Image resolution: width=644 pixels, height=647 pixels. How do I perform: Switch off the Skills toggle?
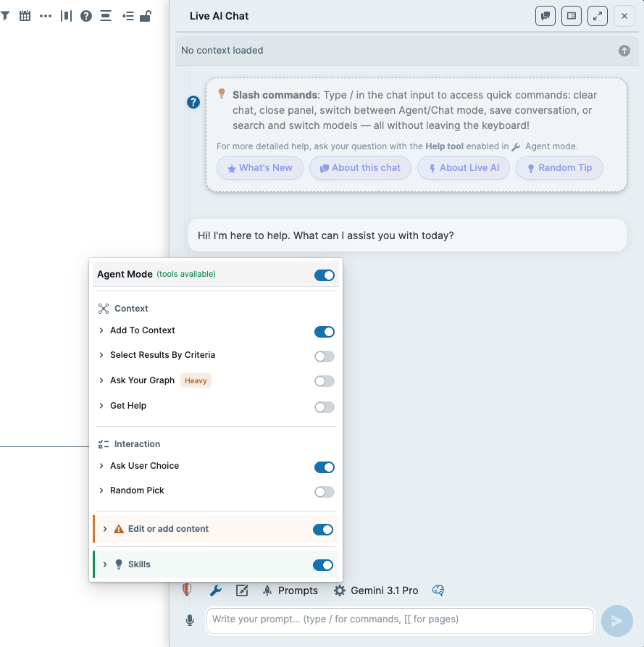pyautogui.click(x=323, y=565)
